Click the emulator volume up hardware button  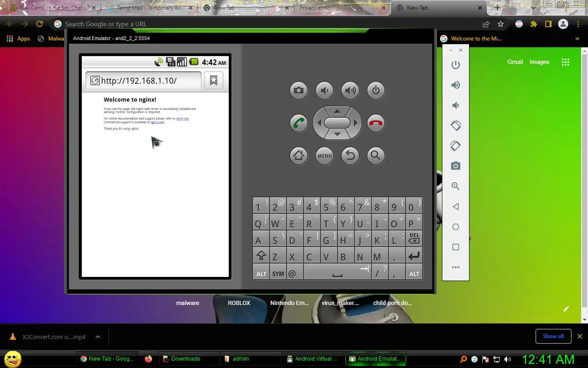[x=350, y=90]
